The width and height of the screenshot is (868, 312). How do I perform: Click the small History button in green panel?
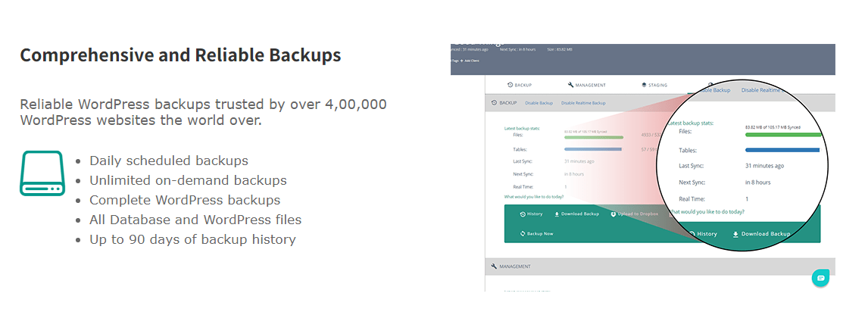pyautogui.click(x=532, y=214)
